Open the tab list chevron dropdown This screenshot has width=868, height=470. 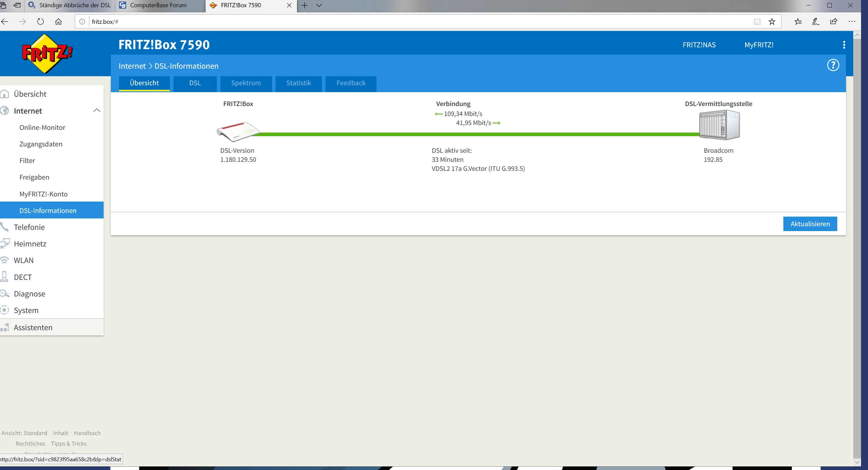(x=319, y=5)
